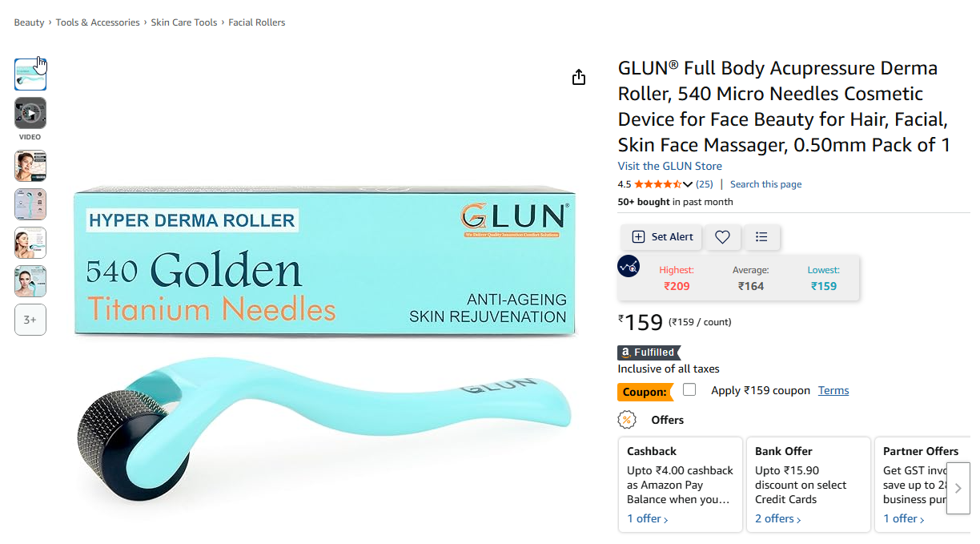The image size is (980, 544).
Task: Open coupon Terms link
Action: pos(833,390)
